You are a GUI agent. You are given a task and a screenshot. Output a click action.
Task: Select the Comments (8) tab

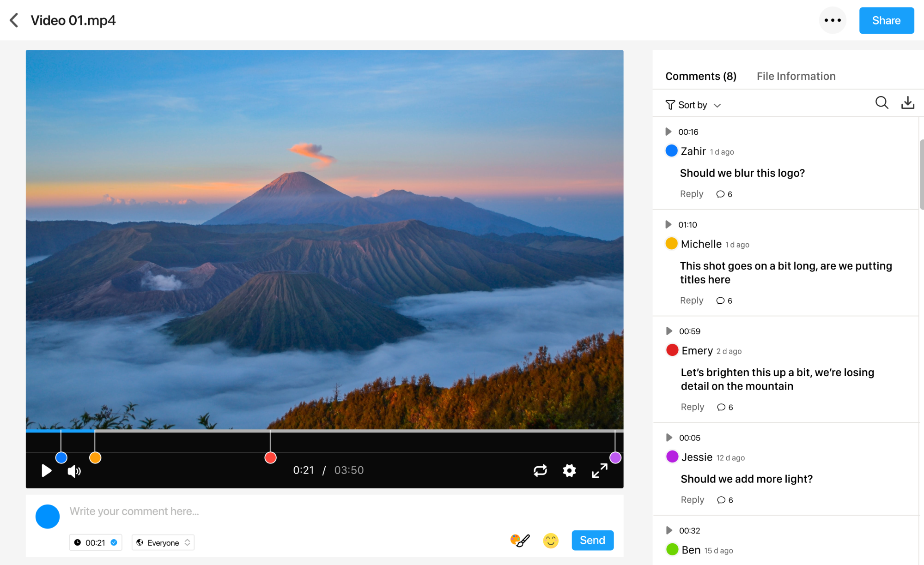point(700,76)
